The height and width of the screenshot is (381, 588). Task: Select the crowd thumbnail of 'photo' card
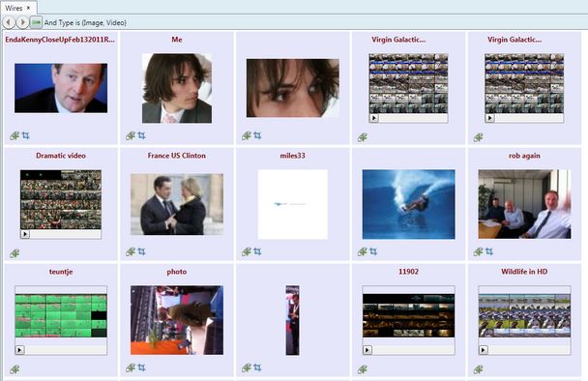[x=177, y=320]
